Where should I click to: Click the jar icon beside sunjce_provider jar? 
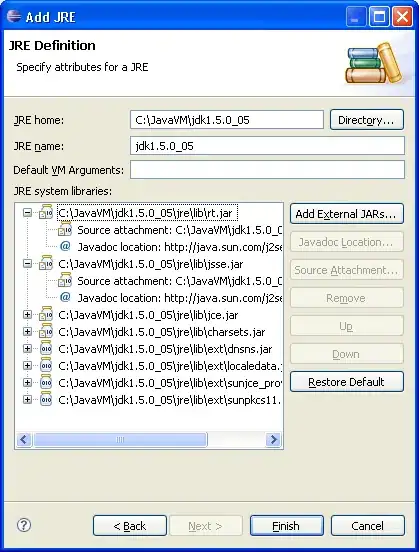pos(46,382)
